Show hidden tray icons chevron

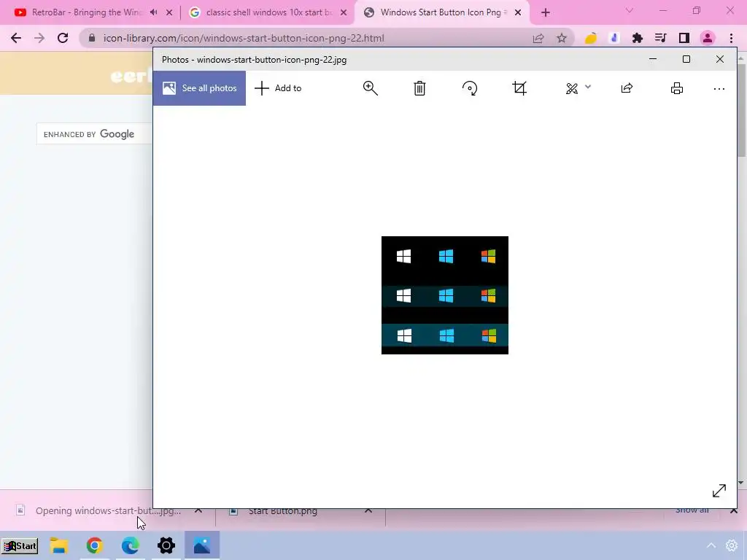coord(711,545)
